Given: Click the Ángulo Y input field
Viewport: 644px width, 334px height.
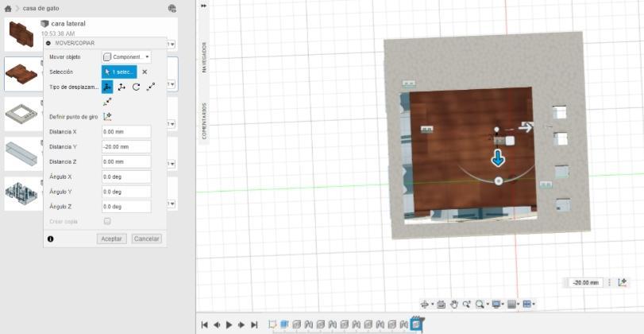Looking at the screenshot, I should (x=126, y=192).
